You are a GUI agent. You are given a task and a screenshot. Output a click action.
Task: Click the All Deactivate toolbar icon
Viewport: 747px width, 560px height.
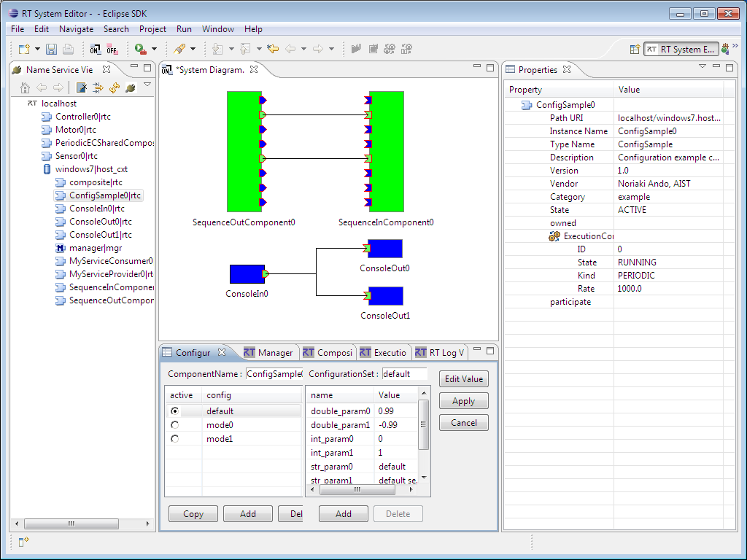[x=373, y=49]
